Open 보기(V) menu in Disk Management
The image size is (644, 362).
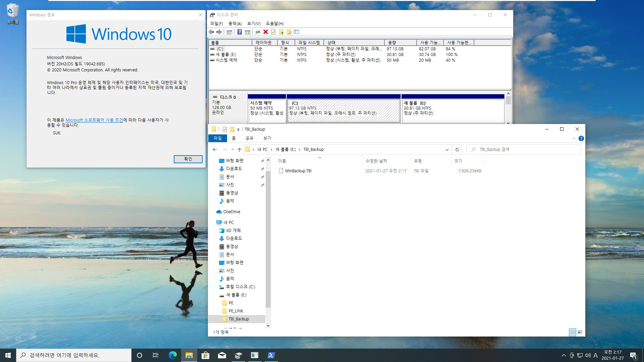254,23
